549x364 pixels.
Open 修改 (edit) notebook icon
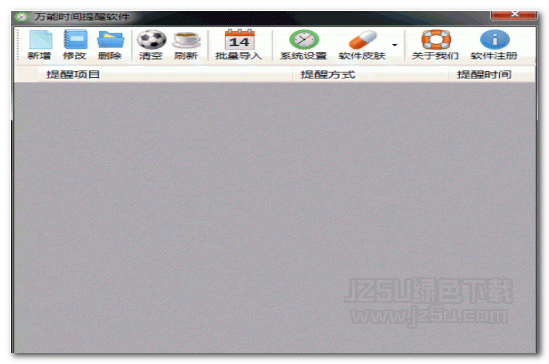pos(75,40)
